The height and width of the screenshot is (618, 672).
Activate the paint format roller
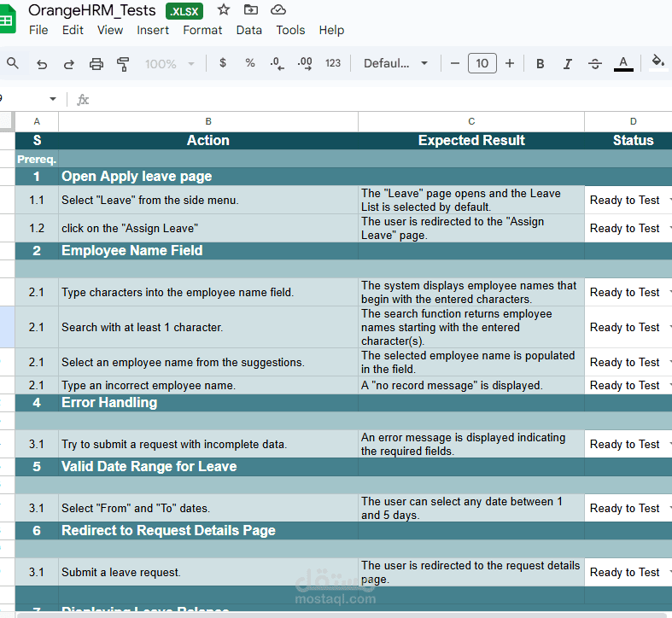tap(123, 64)
